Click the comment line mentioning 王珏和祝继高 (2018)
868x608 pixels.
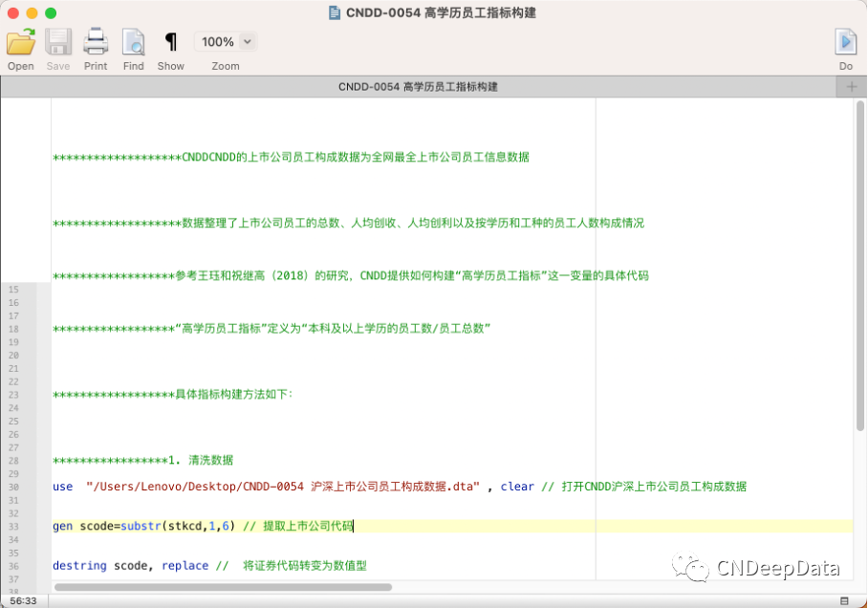(x=351, y=275)
